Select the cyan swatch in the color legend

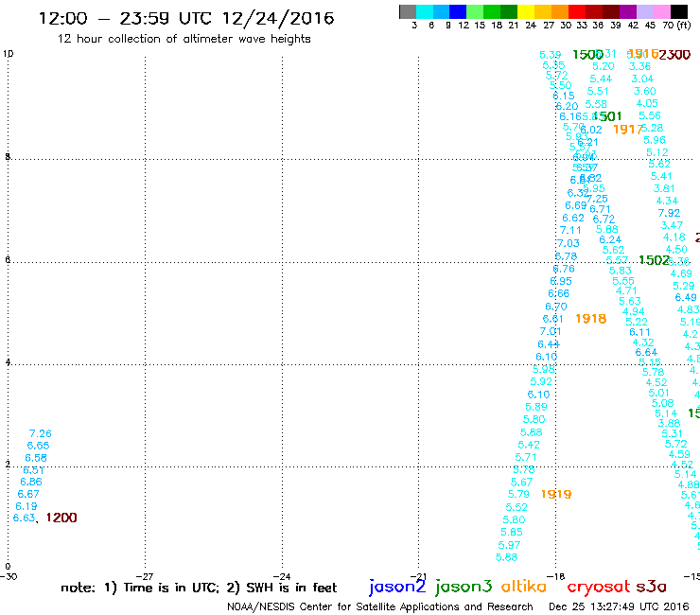425,11
